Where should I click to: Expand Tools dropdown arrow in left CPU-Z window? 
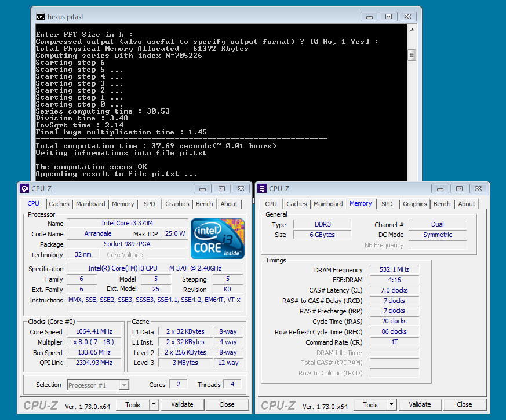154,404
